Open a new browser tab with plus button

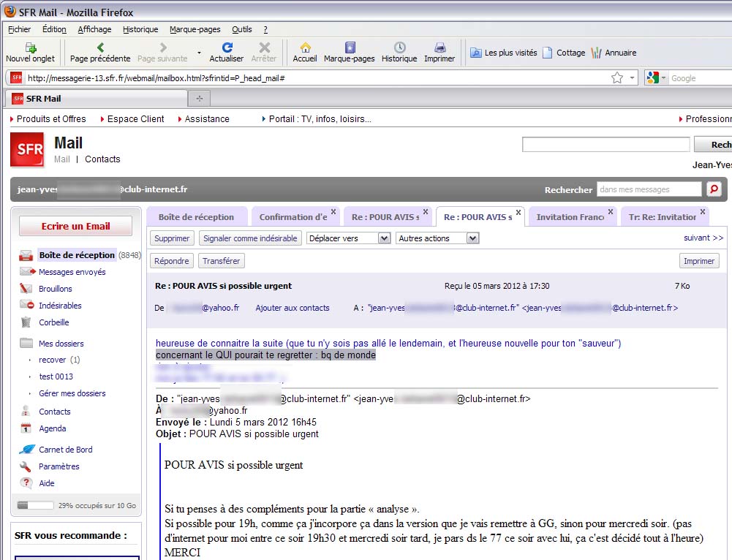200,99
